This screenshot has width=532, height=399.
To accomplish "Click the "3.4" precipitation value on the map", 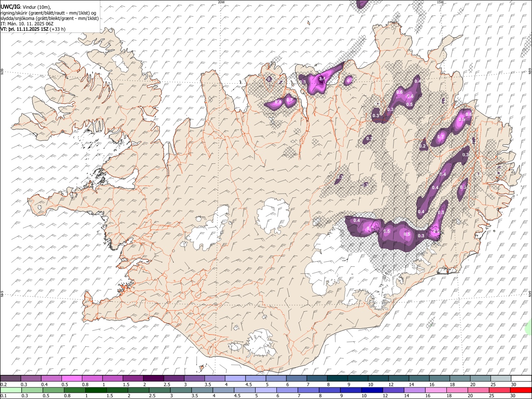I will point(321,79).
